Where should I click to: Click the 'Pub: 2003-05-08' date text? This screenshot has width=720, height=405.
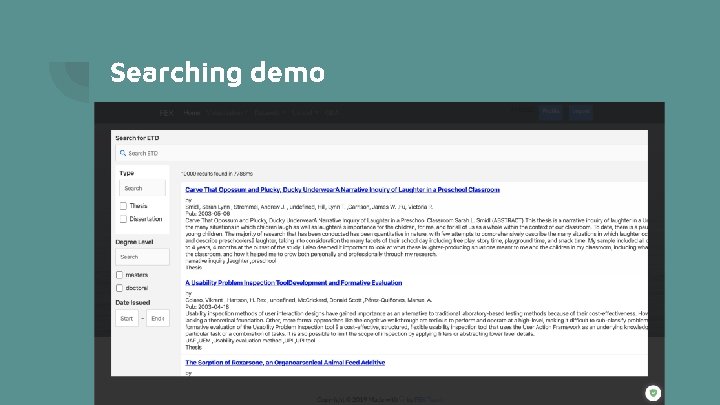tap(208, 214)
